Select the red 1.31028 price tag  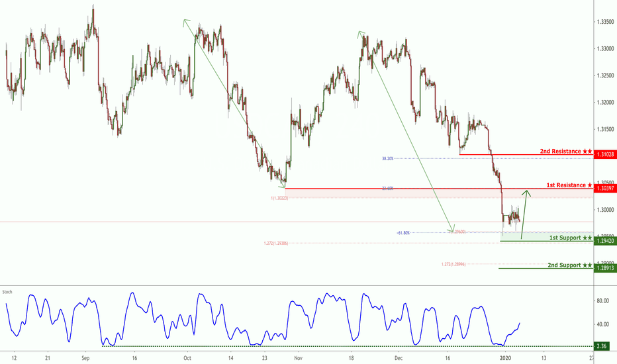pyautogui.click(x=605, y=155)
